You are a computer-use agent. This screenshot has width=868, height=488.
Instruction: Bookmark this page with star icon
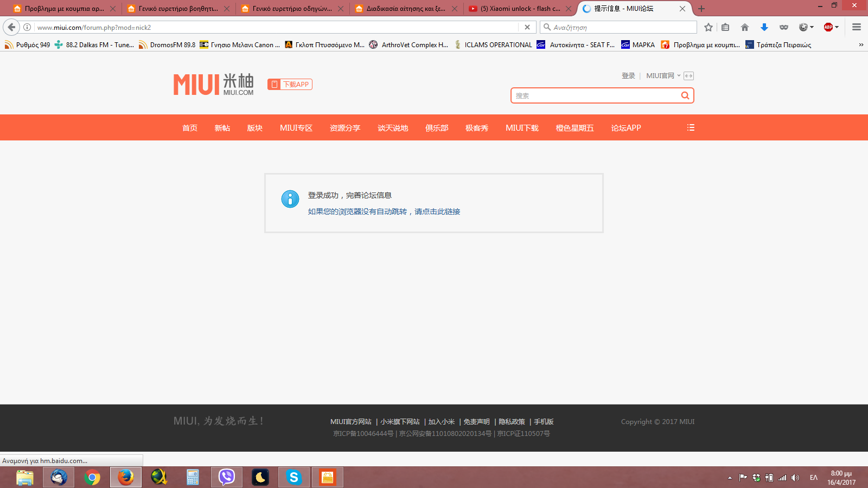708,27
